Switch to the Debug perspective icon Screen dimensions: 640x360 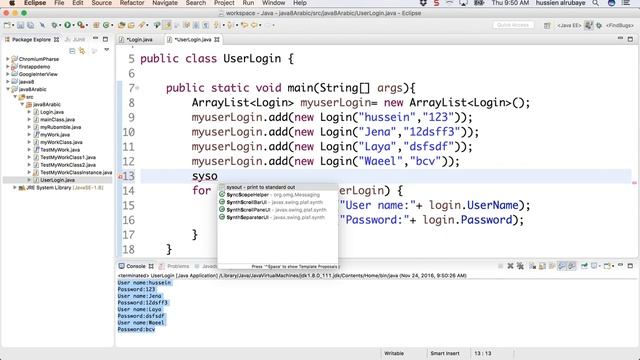(599, 25)
